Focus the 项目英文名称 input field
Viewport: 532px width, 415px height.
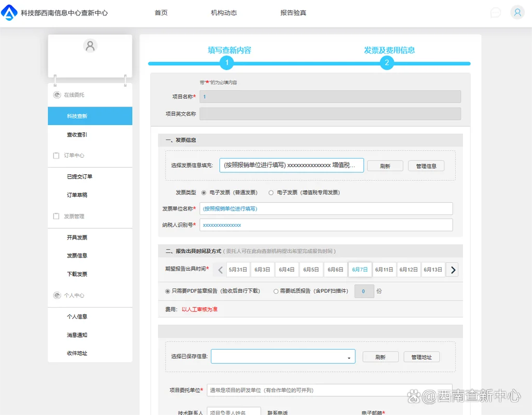tap(330, 114)
